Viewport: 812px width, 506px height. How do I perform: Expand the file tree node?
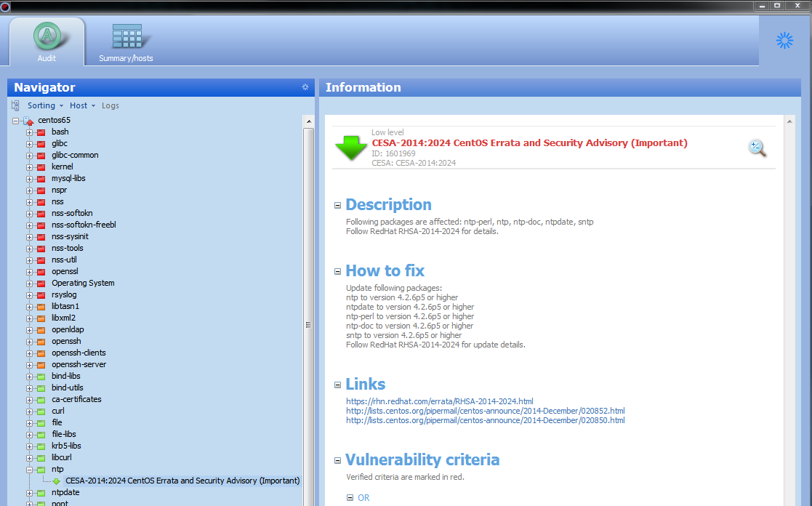(x=30, y=423)
